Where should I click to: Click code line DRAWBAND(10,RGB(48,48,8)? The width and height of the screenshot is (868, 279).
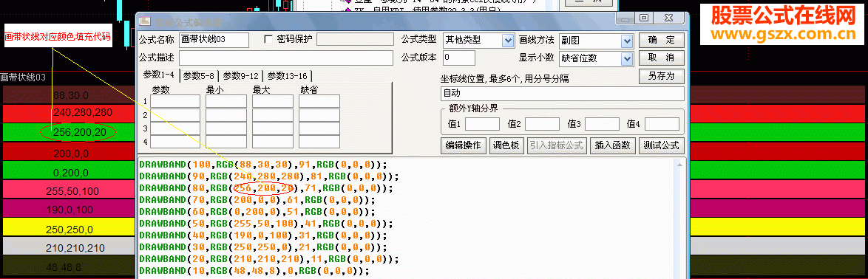click(x=254, y=271)
